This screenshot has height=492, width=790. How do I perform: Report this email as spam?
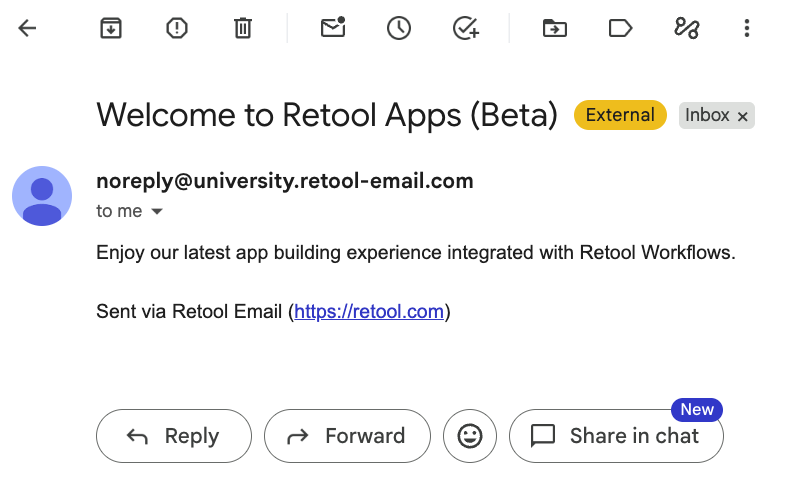177,28
